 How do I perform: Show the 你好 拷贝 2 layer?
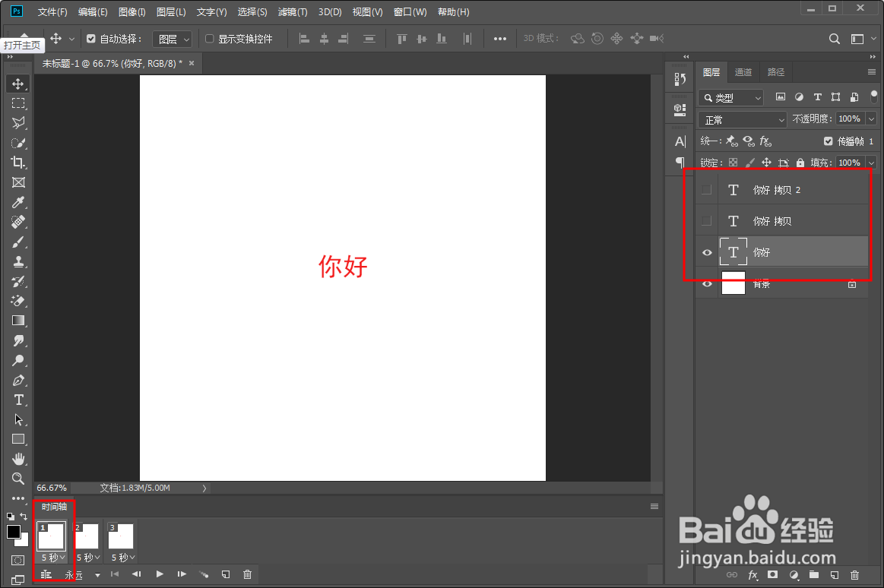[706, 190]
